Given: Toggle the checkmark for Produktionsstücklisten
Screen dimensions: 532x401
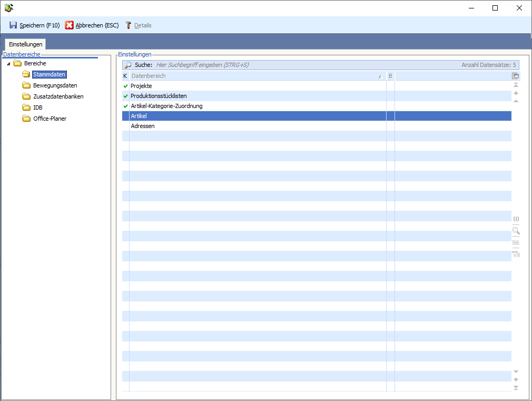Looking at the screenshot, I should point(125,96).
